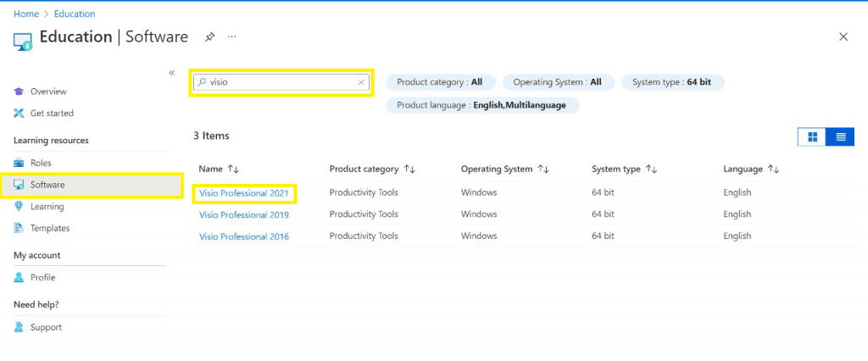Sort by Operating System column
This screenshot has width=868, height=361.
543,169
